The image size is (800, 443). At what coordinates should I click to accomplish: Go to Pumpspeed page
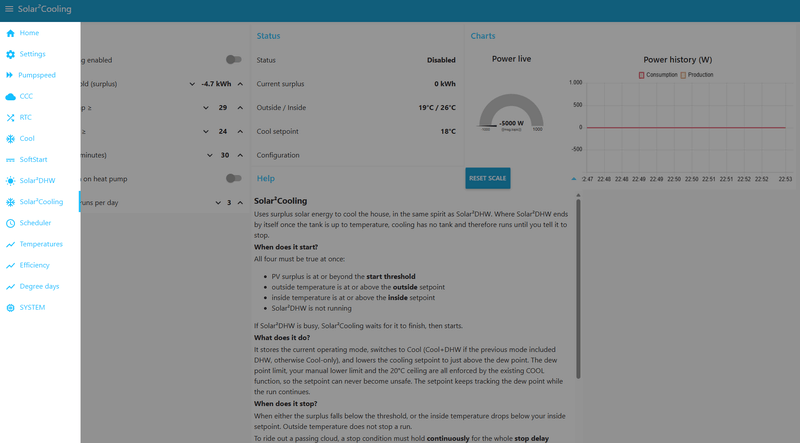[40, 75]
